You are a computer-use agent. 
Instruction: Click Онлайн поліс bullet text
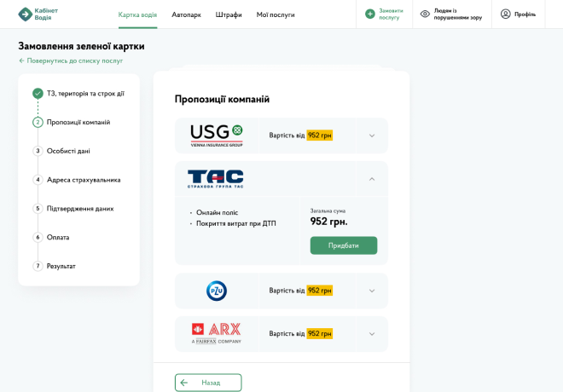coord(217,212)
